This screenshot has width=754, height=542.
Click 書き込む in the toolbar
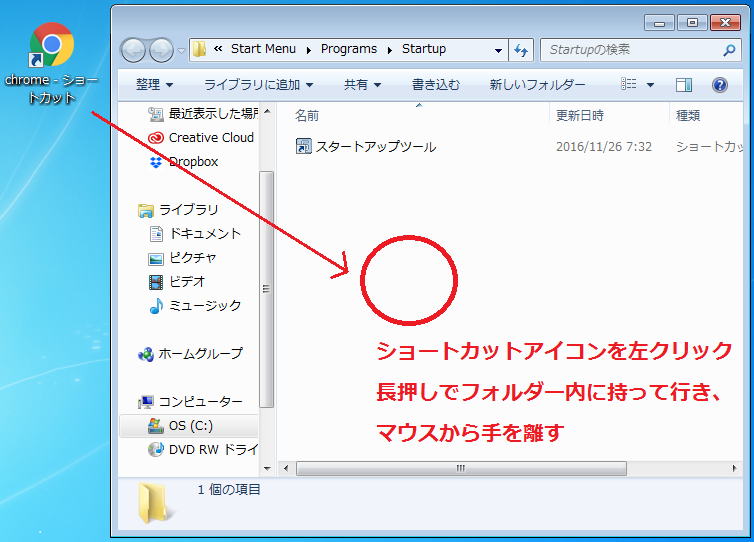click(436, 85)
